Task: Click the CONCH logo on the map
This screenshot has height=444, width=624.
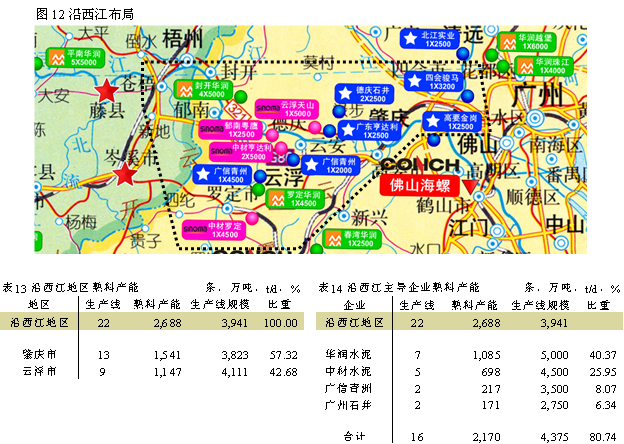Action: point(420,165)
